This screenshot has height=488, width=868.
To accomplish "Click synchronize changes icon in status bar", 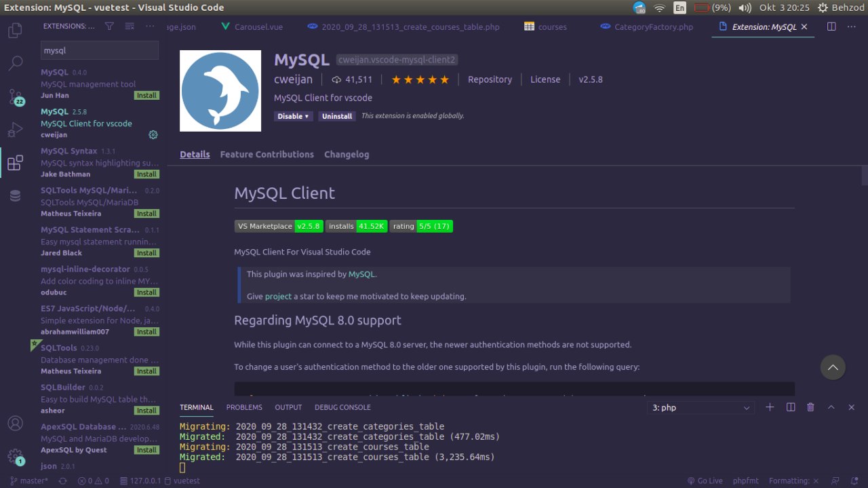I will click(x=63, y=481).
